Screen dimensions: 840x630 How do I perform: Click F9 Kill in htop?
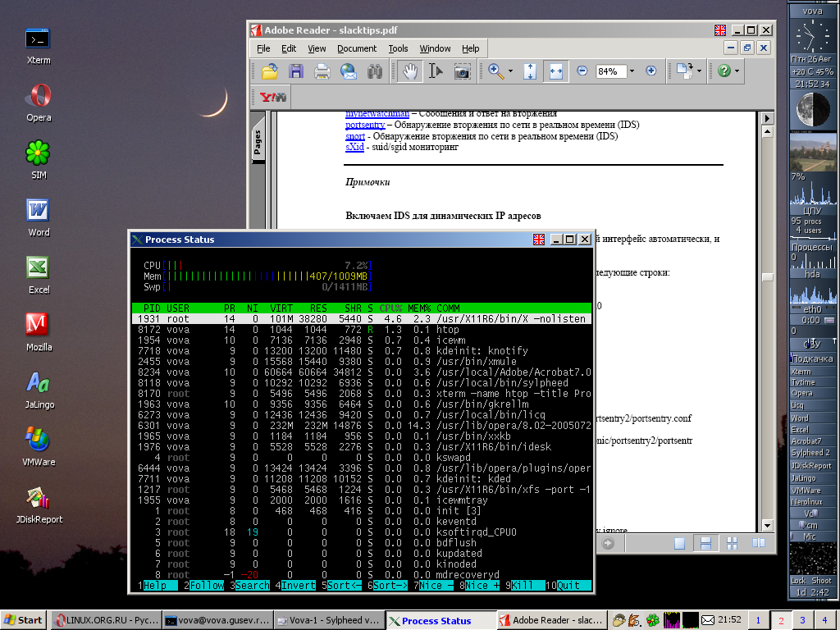point(527,586)
